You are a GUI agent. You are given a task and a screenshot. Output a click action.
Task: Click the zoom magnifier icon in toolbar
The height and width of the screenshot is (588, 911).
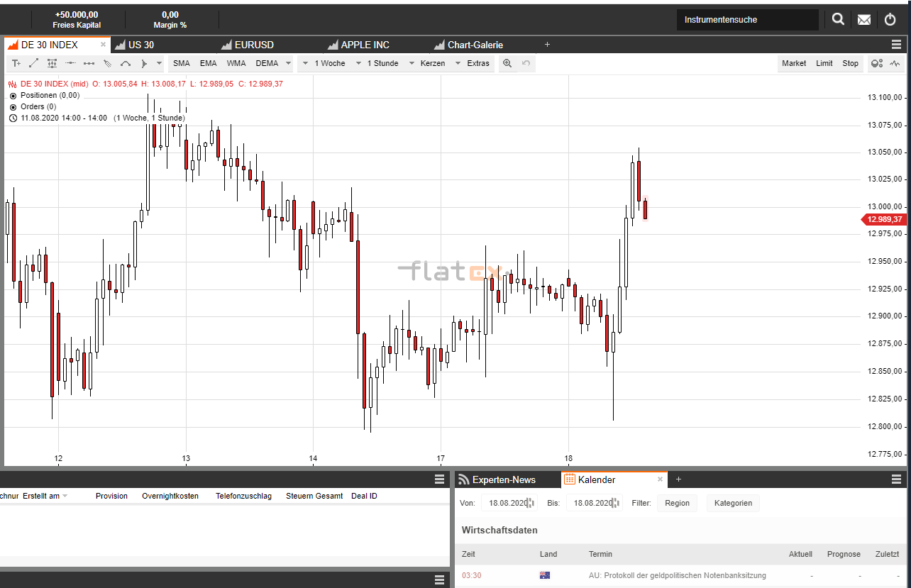tap(507, 63)
